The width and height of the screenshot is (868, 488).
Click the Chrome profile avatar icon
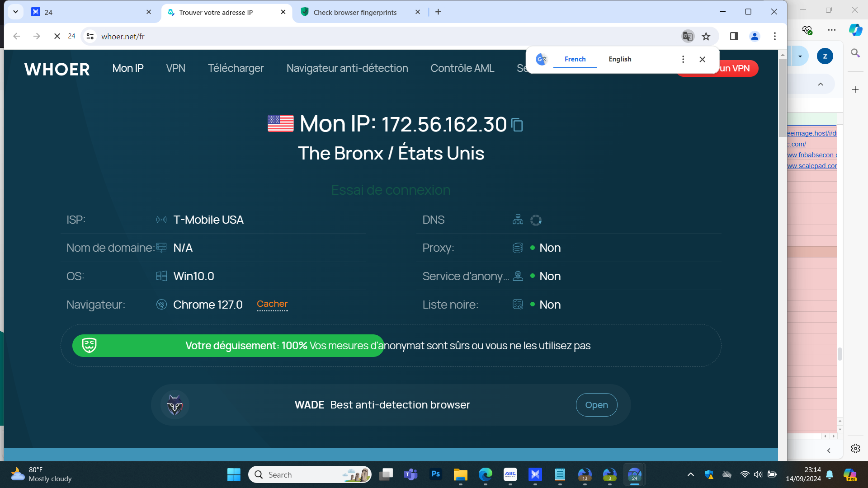[755, 36]
